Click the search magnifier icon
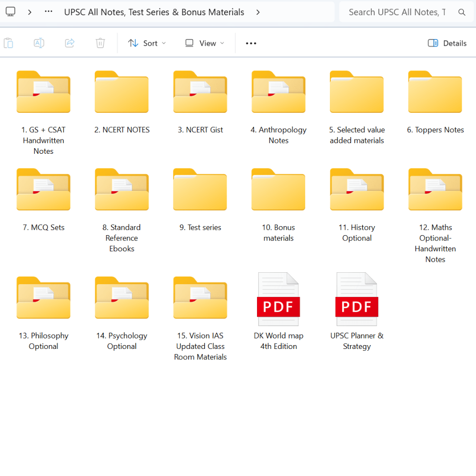The image size is (476, 476). tap(462, 12)
